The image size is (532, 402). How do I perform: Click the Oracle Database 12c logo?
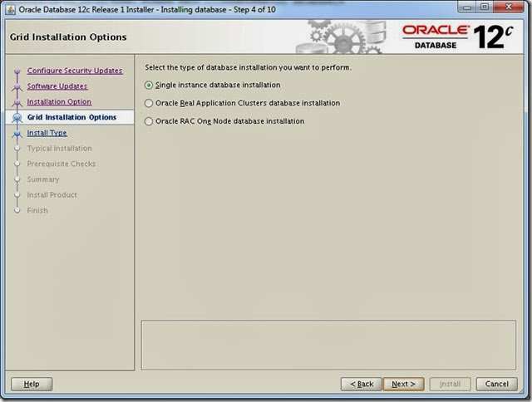[458, 37]
